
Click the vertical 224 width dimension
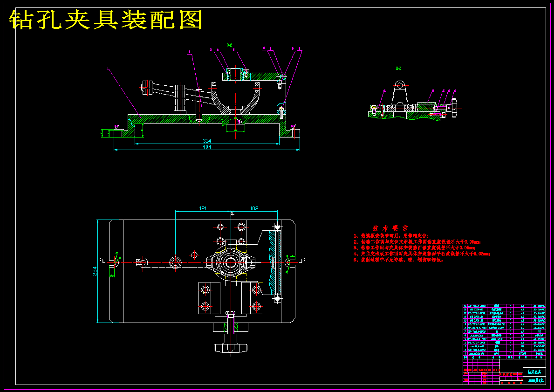[x=95, y=271]
